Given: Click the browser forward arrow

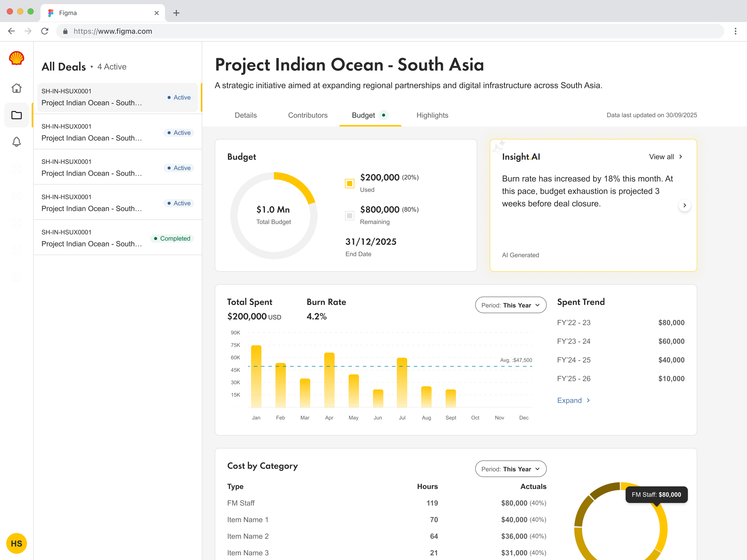Looking at the screenshot, I should coord(28,31).
